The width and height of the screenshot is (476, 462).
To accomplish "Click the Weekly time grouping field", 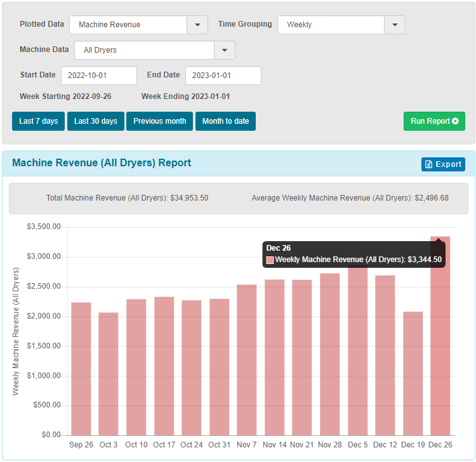I will [331, 25].
